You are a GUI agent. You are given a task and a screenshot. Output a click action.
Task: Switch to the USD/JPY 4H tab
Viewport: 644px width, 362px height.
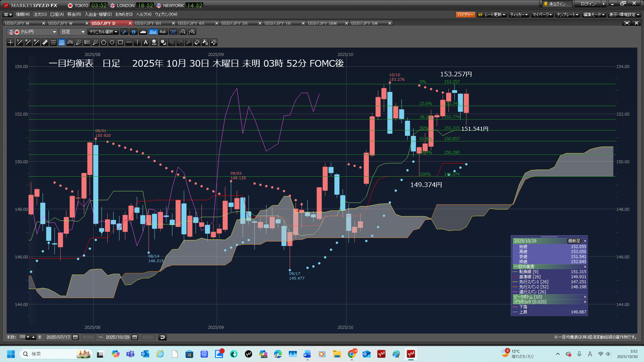tap(197, 23)
